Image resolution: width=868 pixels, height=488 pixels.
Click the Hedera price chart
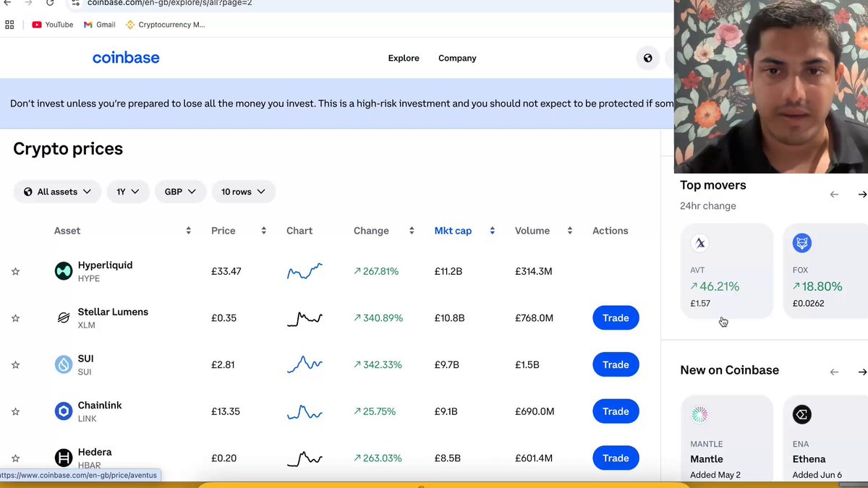(x=305, y=458)
